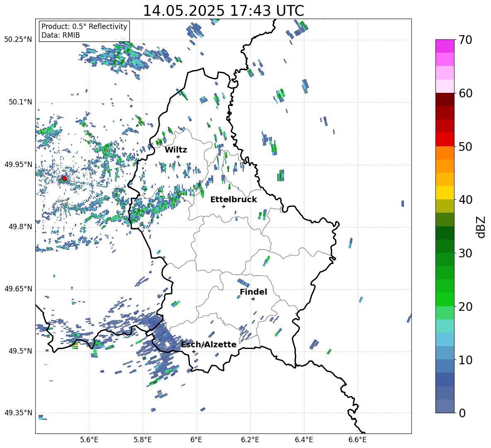491x448 pixels.
Task: Click the Product: 0.5° Reflectivity text
Action: (x=84, y=27)
